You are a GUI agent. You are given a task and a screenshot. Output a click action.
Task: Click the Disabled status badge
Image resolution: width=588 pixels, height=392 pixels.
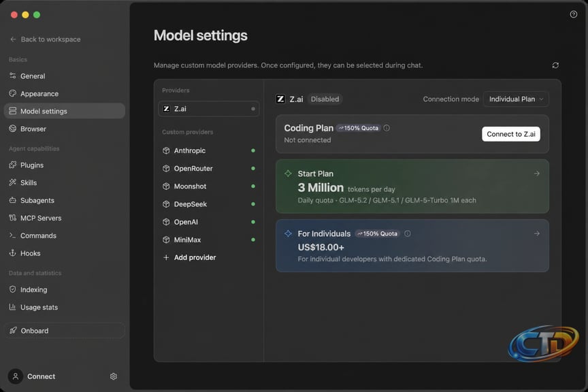(x=325, y=99)
